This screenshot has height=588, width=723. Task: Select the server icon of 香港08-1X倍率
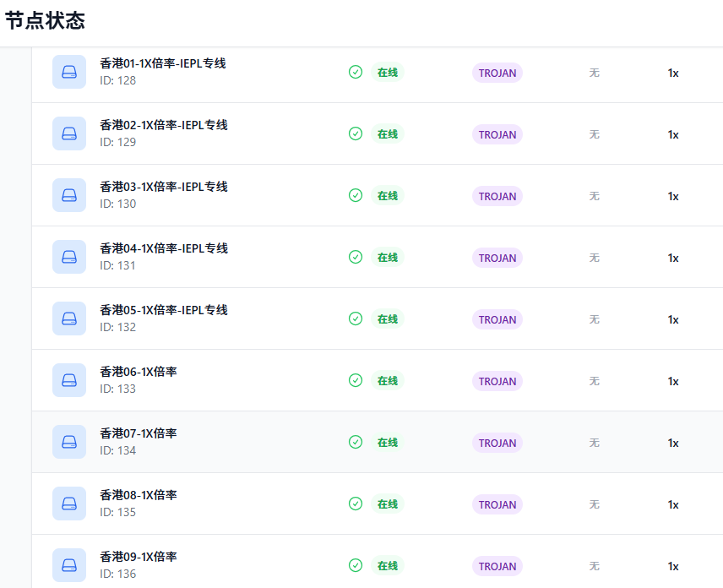pos(69,504)
